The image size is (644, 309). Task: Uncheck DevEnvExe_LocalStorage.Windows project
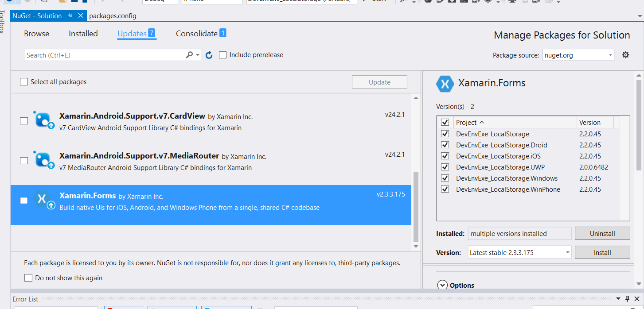pyautogui.click(x=445, y=178)
